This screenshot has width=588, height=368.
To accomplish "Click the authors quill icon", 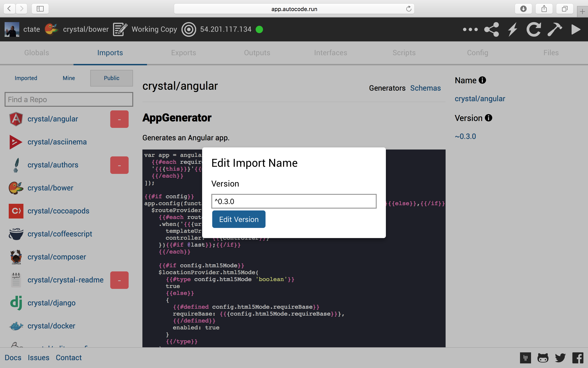I will [16, 165].
